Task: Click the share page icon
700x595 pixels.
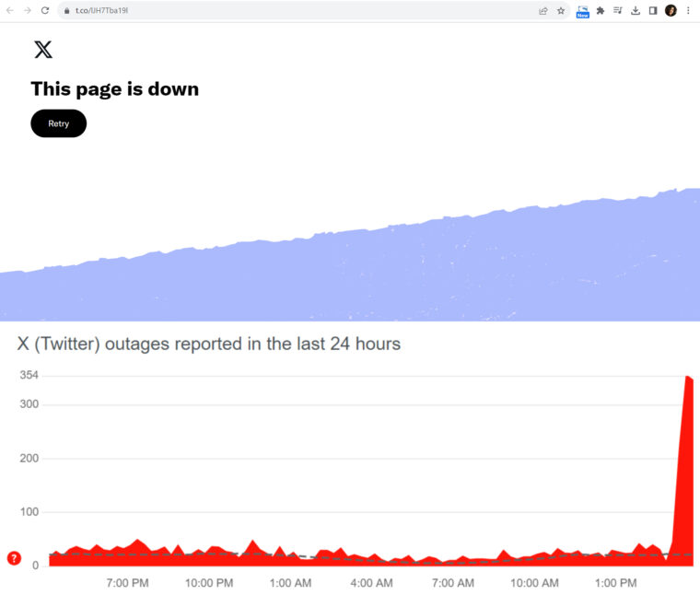Action: click(543, 11)
